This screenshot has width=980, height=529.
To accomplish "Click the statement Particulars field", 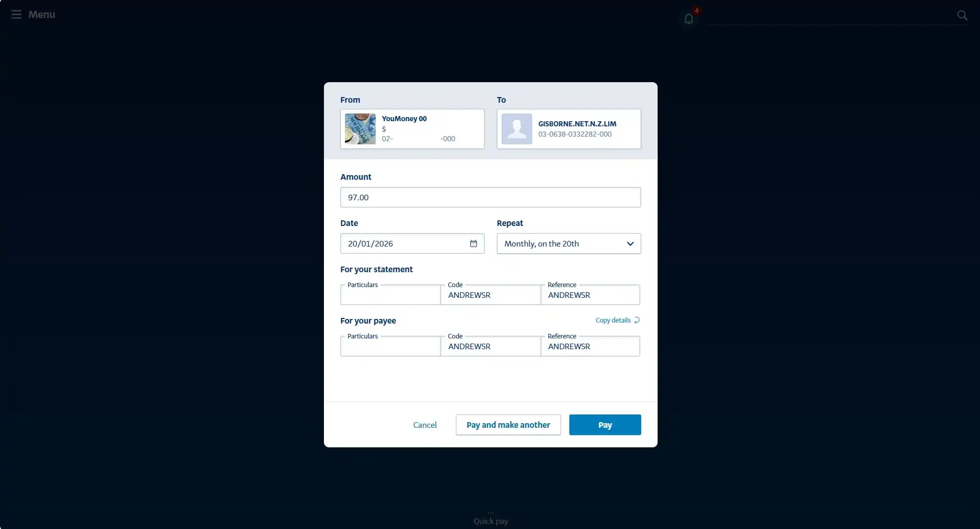I will pos(390,295).
